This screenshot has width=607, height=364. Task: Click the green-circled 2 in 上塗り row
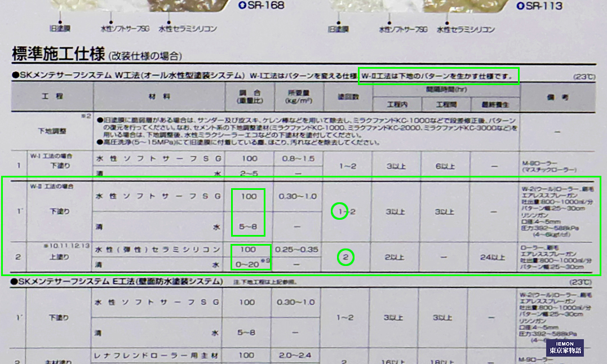pos(345,257)
